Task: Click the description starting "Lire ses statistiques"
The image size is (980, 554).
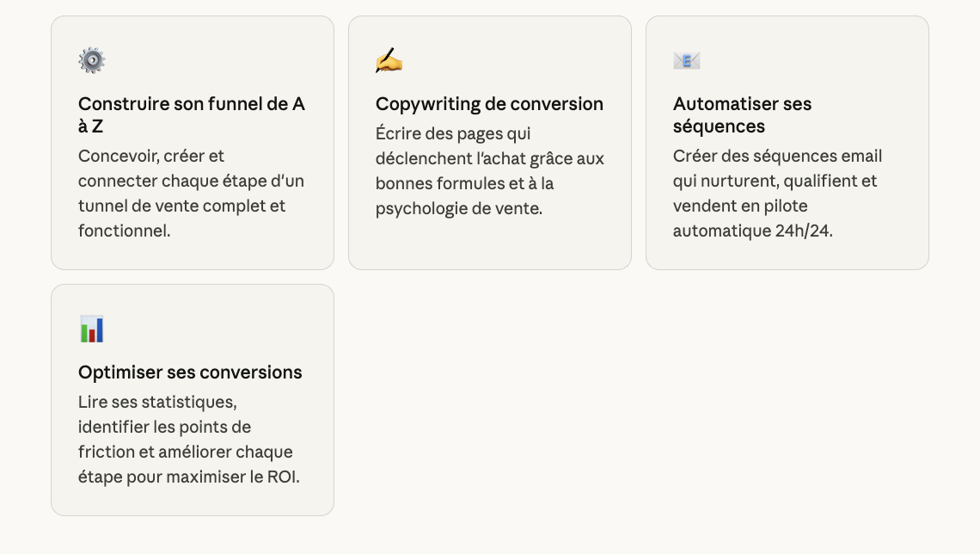Action: (x=188, y=439)
